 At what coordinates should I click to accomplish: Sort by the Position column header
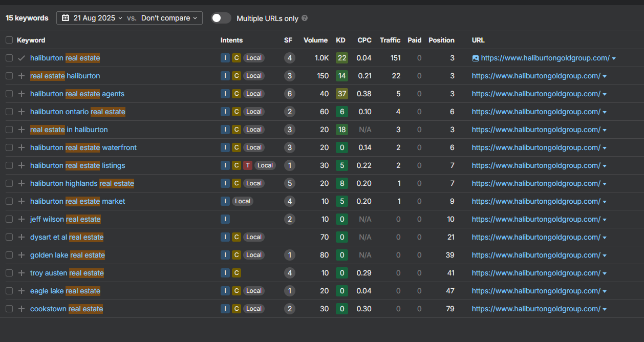coord(441,40)
